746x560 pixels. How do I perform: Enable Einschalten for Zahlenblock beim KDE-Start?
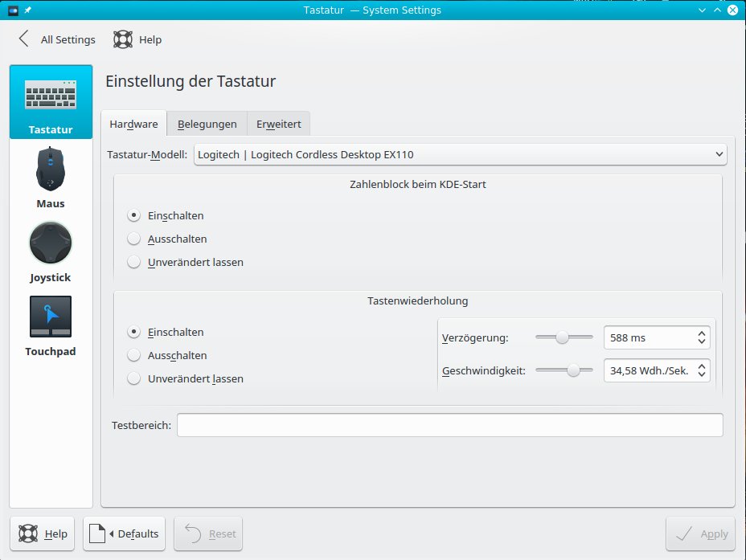(133, 215)
